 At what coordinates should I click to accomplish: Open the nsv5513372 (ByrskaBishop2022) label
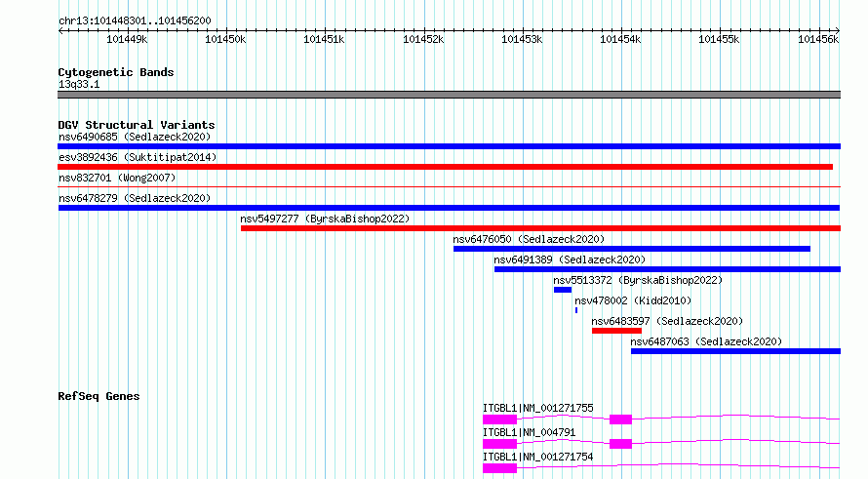638,280
